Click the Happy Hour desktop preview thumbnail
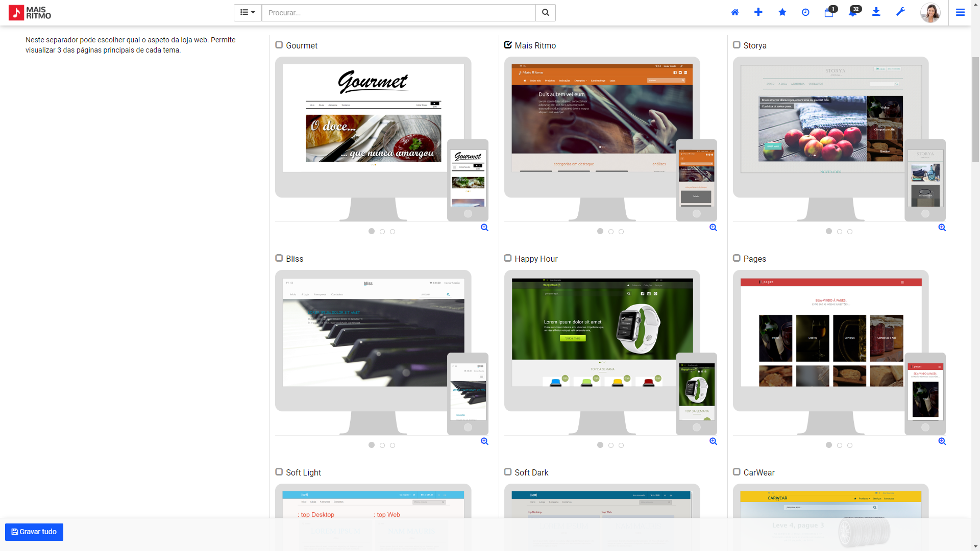The width and height of the screenshot is (980, 551). [602, 332]
